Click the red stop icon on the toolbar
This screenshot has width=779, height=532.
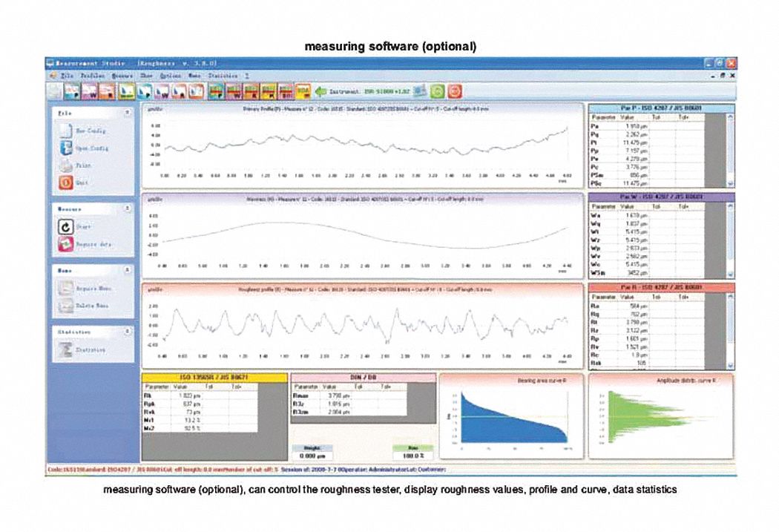(456, 91)
